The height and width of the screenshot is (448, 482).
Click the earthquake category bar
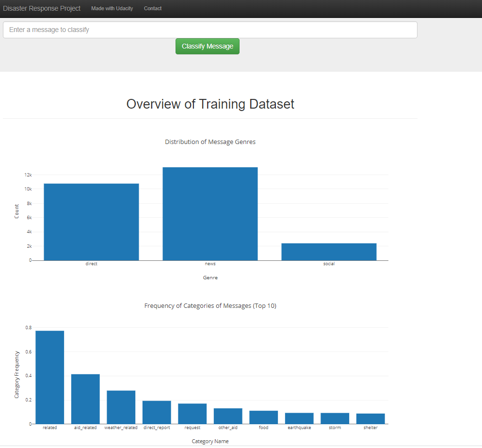tap(299, 418)
